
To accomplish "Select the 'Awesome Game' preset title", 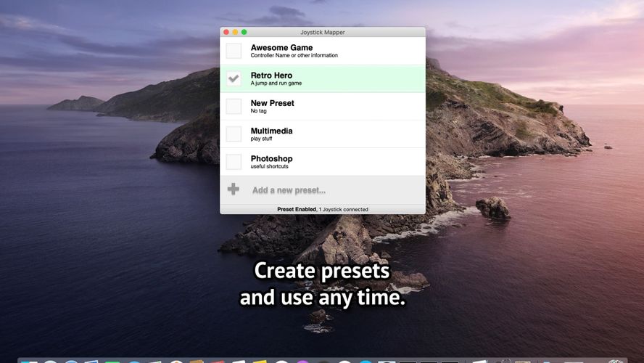I will click(281, 48).
